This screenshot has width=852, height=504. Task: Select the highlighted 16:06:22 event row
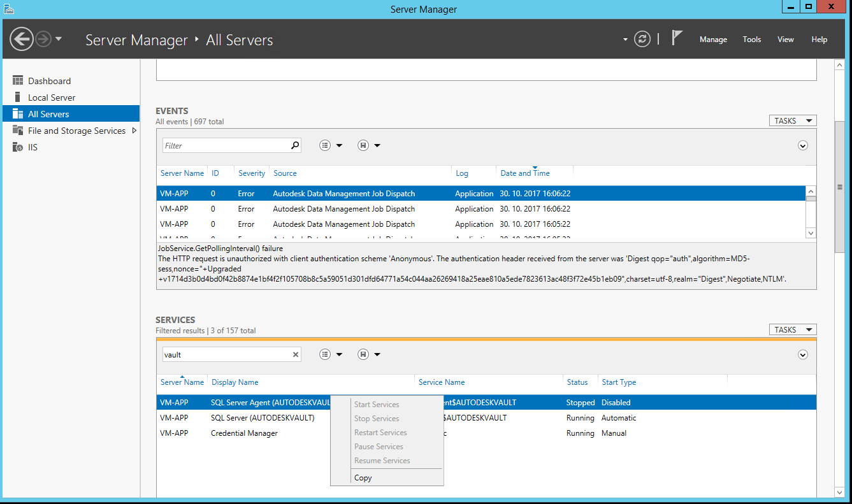pyautogui.click(x=481, y=194)
